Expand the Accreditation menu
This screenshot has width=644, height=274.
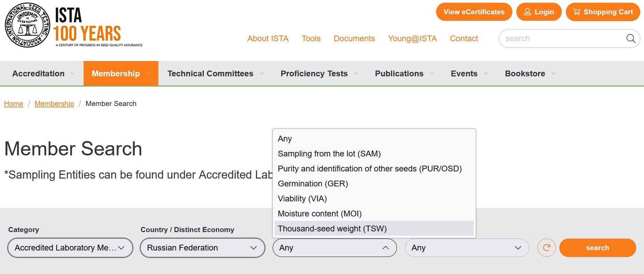(x=43, y=74)
